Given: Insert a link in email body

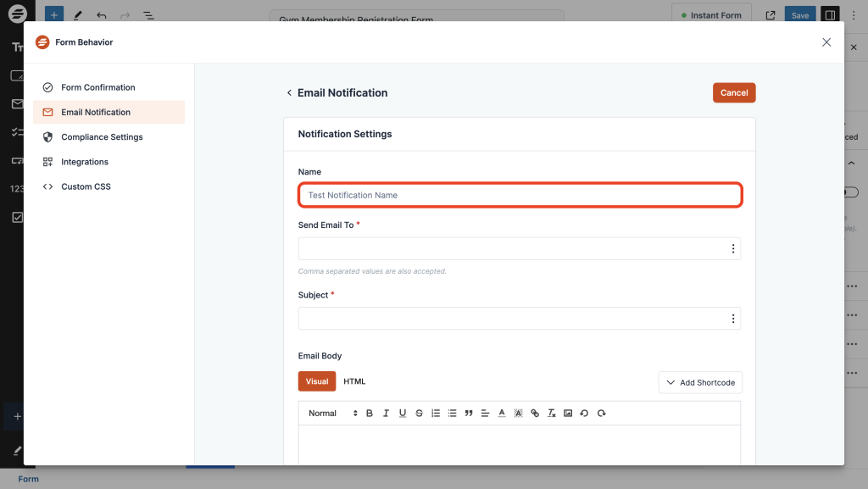Looking at the screenshot, I should coord(535,414).
